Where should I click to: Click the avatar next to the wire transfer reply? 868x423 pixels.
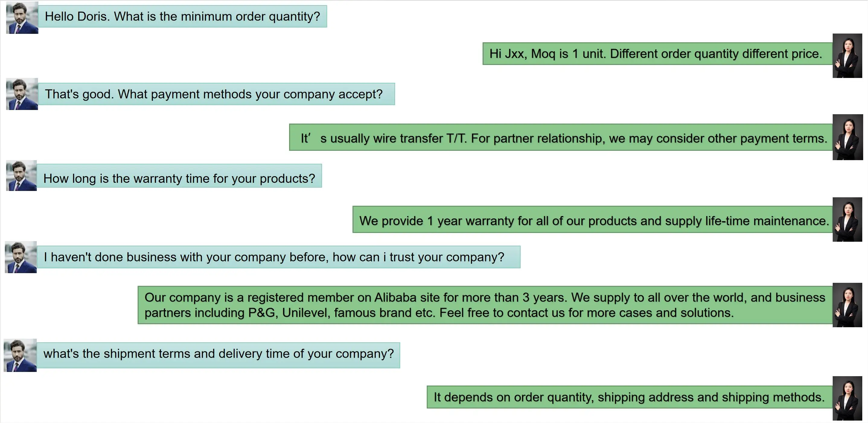[847, 137]
